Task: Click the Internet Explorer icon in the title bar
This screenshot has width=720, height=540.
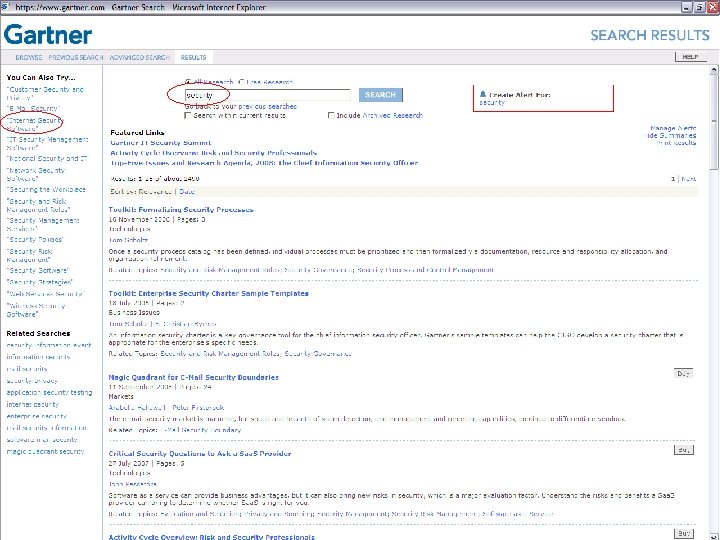Action: (x=5, y=7)
